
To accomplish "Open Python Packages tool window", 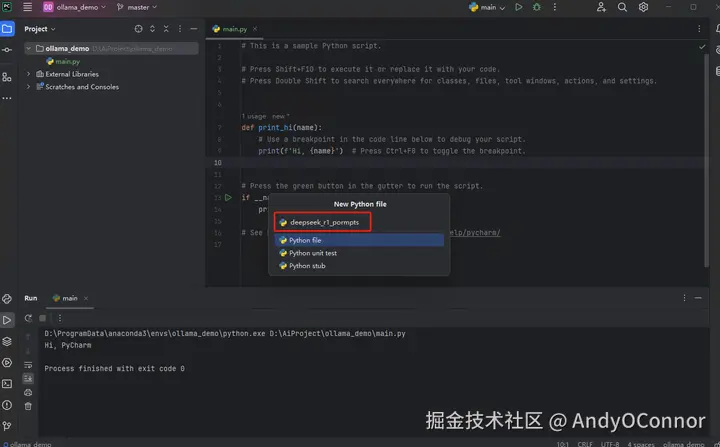I will coord(7,341).
